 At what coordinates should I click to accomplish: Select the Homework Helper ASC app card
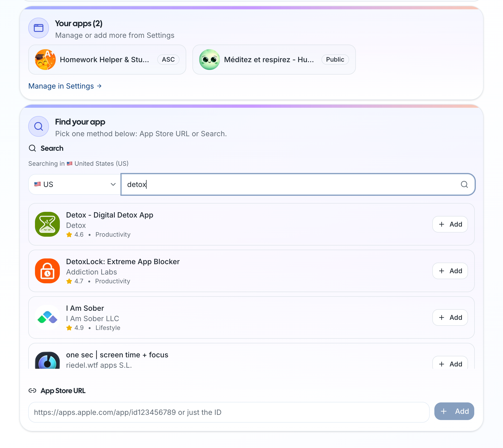(x=107, y=60)
